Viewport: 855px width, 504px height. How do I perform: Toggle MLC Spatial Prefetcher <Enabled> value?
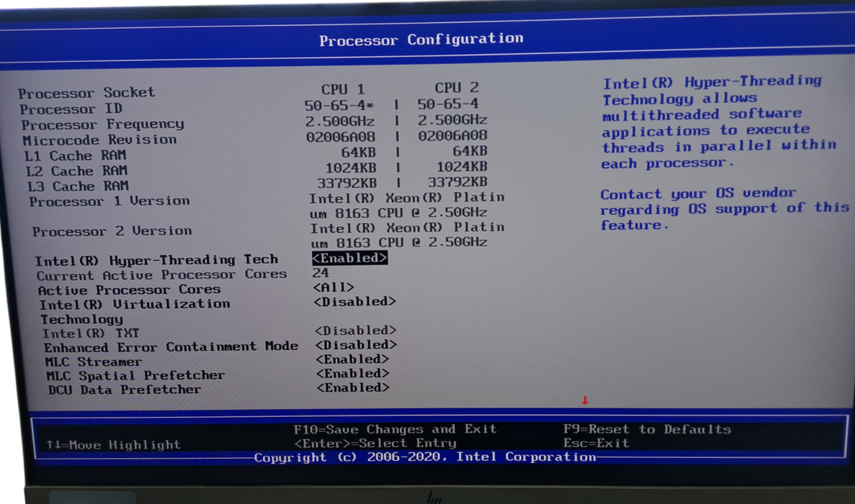click(x=353, y=373)
